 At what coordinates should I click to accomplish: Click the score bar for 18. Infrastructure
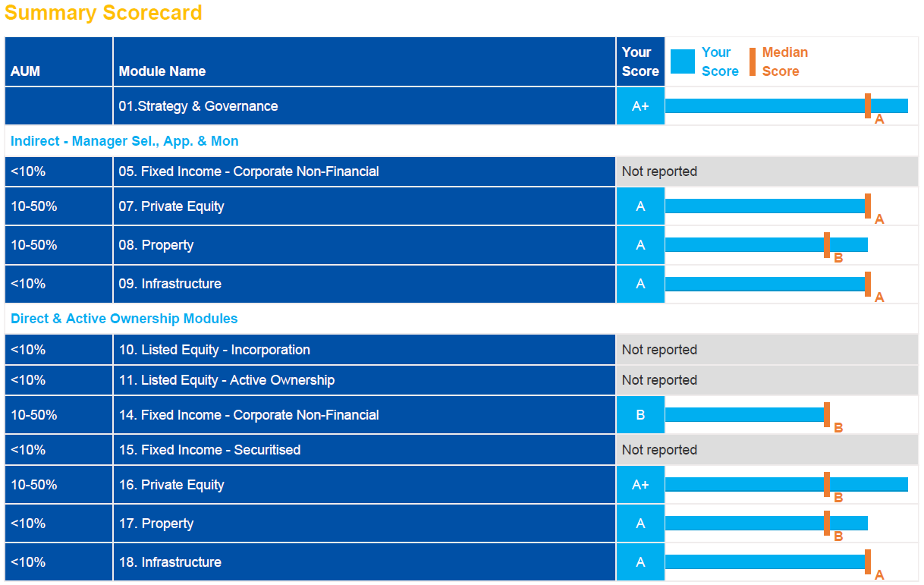point(764,562)
